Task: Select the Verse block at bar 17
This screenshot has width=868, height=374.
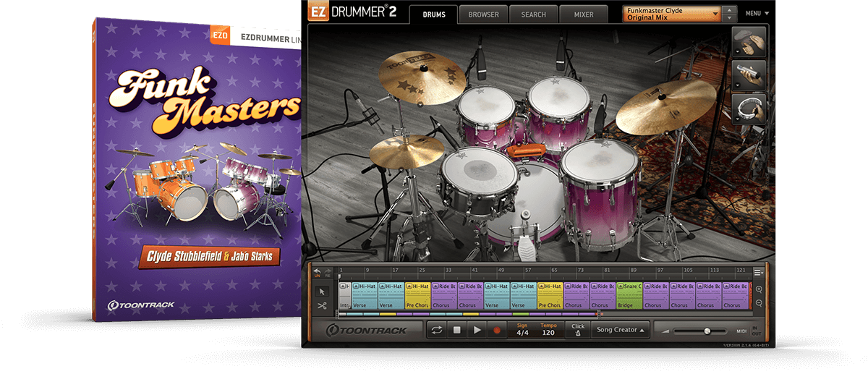Action: coord(391,295)
